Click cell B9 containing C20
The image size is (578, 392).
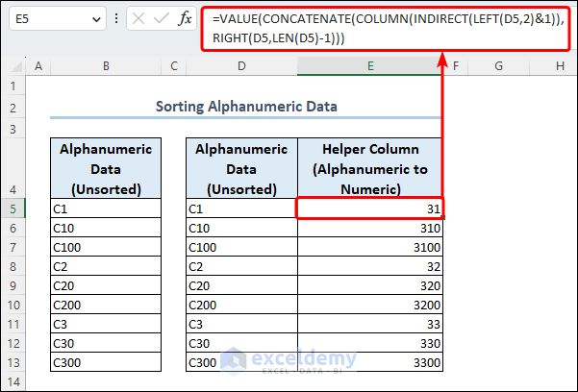pyautogui.click(x=106, y=285)
